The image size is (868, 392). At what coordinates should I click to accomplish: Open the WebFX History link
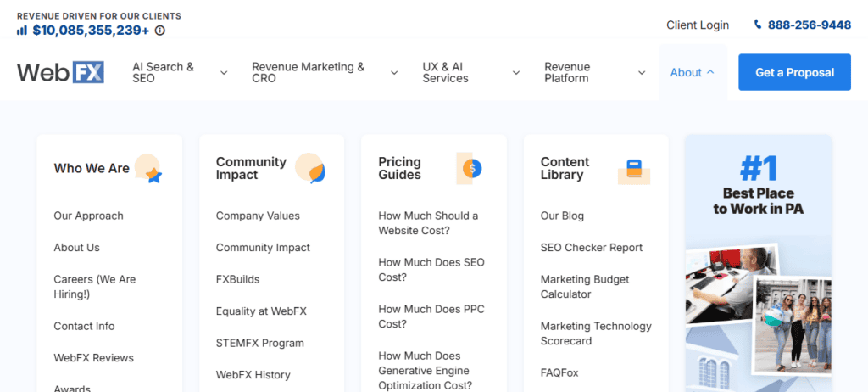click(x=253, y=375)
